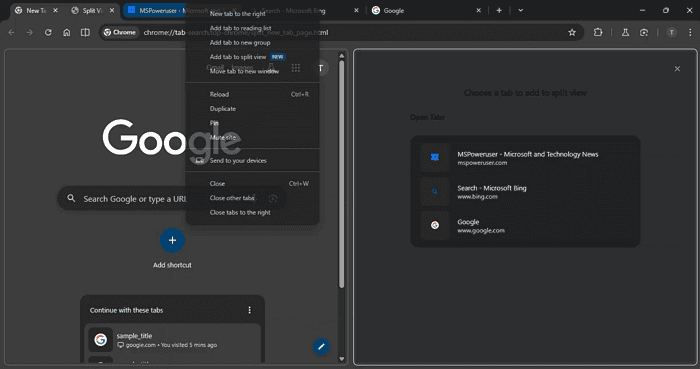The image size is (700, 369).
Task: Close the New Tab tab with its X
Action: point(55,10)
